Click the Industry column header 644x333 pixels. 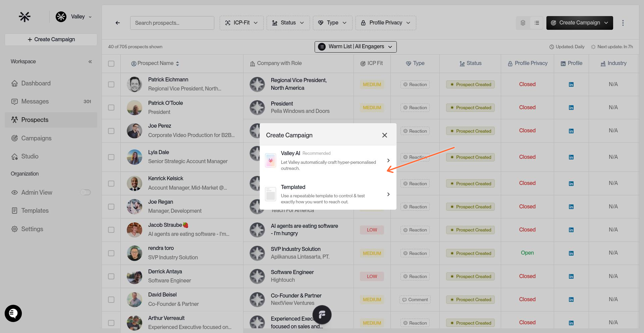[613, 63]
